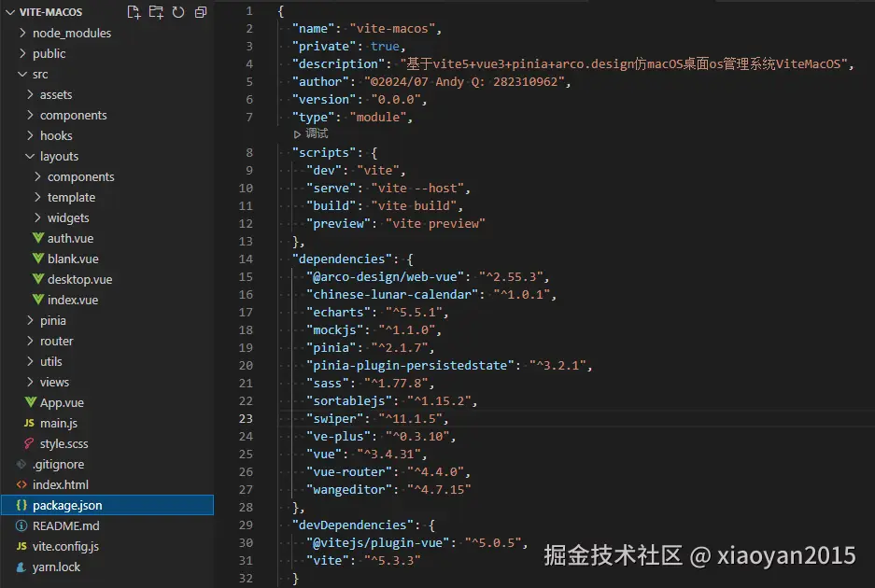Click the yarn icon next to yarn.lock
The height and width of the screenshot is (588, 875).
(x=21, y=567)
